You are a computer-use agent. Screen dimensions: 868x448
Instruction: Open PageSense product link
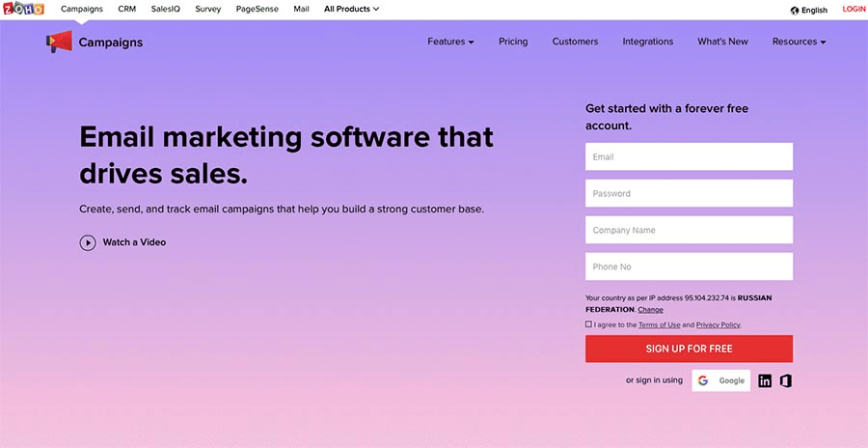pos(258,9)
